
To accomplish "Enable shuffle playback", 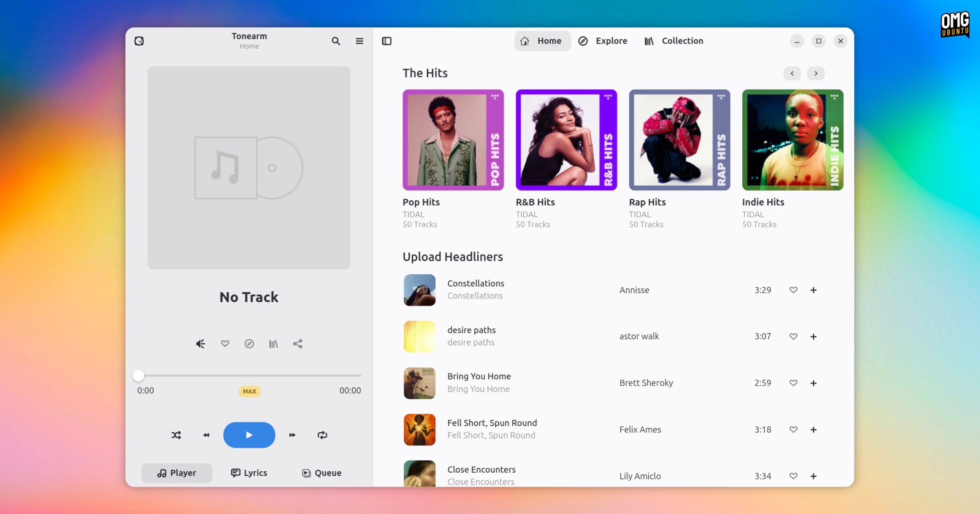I will [x=176, y=435].
